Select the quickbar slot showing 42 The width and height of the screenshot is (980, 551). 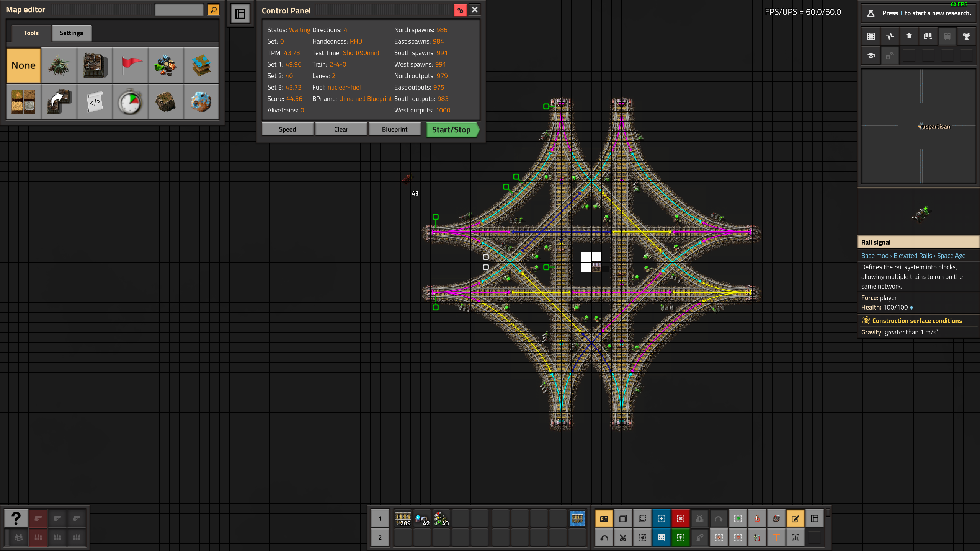[x=422, y=518]
